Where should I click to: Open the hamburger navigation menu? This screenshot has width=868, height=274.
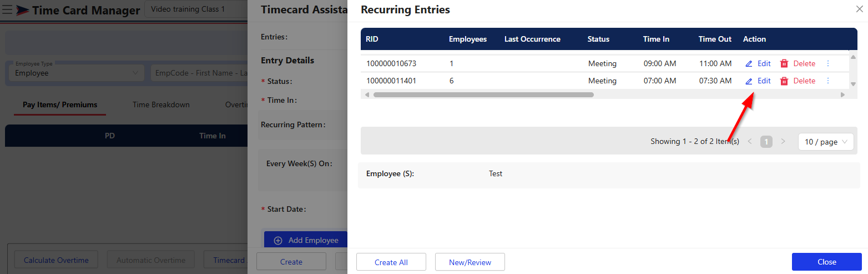click(x=8, y=10)
